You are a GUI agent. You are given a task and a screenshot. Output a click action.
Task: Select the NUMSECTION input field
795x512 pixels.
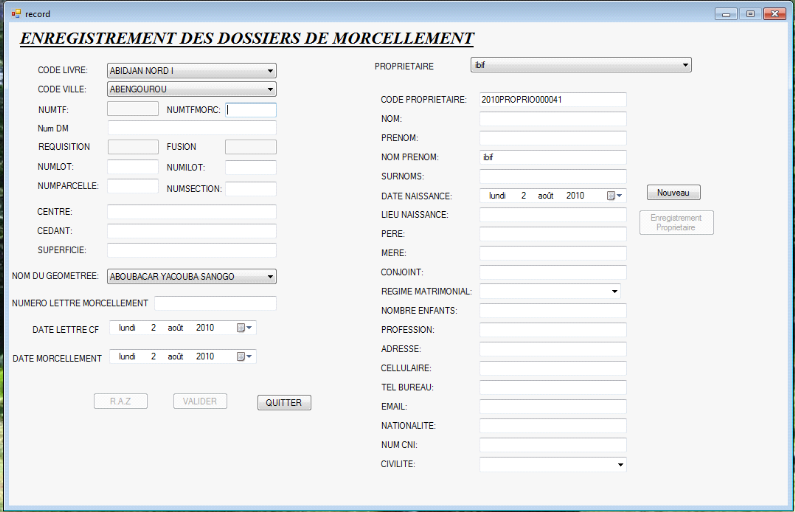point(251,189)
